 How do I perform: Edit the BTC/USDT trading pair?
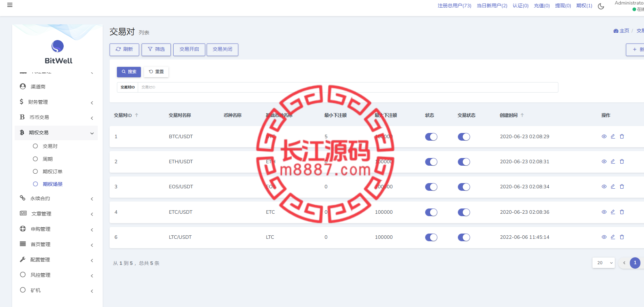point(613,136)
